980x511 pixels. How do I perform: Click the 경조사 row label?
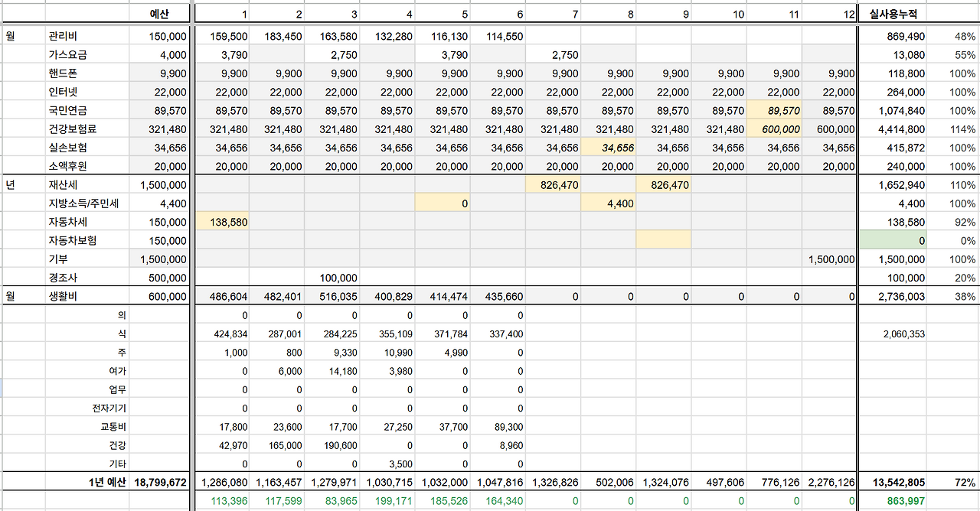click(61, 278)
